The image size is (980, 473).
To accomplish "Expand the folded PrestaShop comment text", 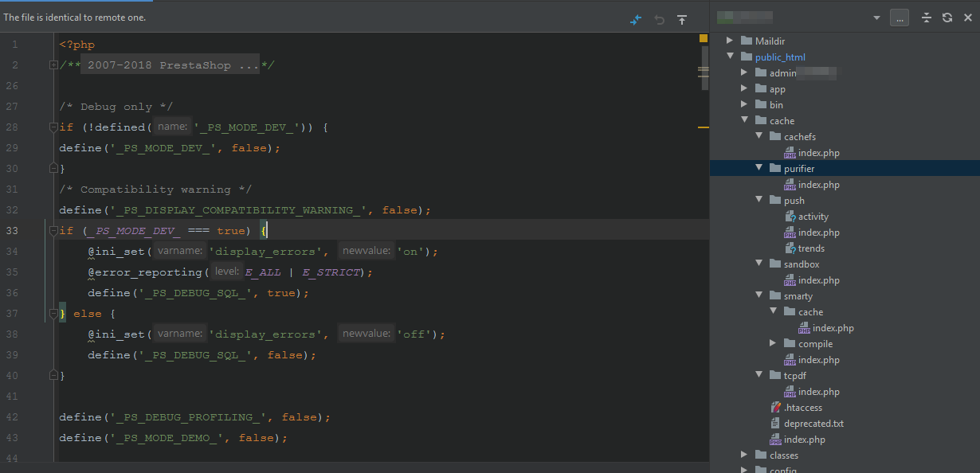I will pos(171,65).
